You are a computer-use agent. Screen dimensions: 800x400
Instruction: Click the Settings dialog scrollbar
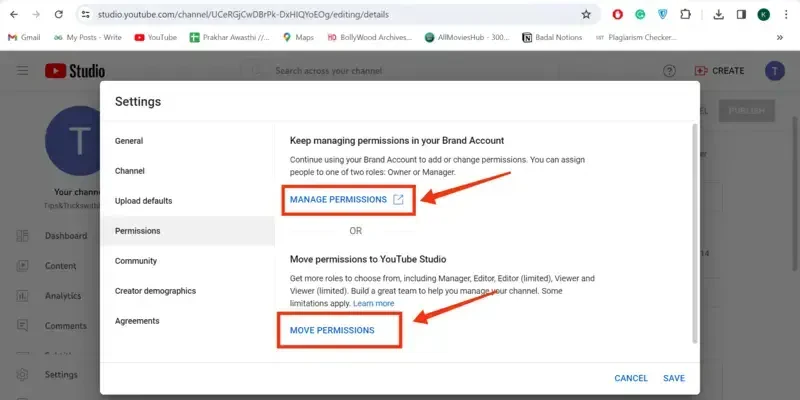point(694,234)
